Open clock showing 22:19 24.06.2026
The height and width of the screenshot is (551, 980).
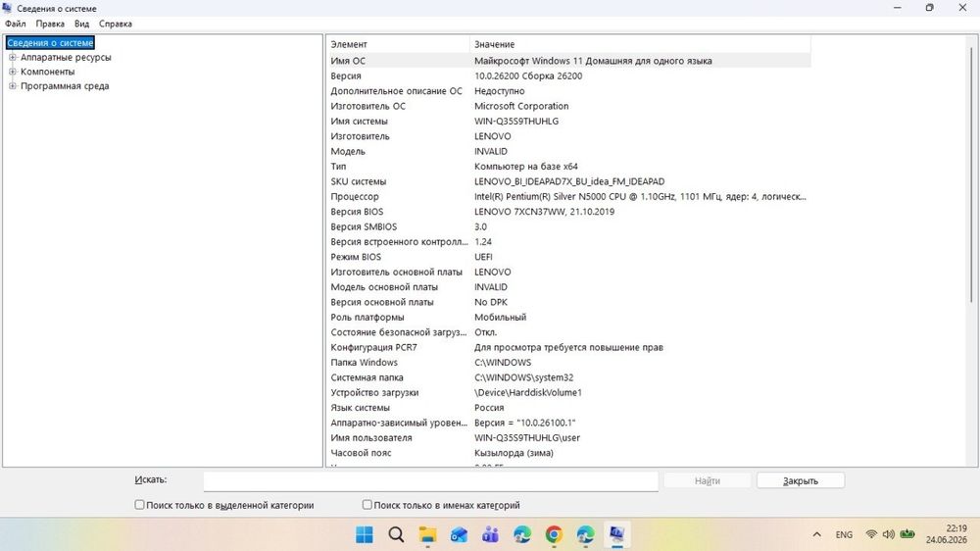coord(947,534)
